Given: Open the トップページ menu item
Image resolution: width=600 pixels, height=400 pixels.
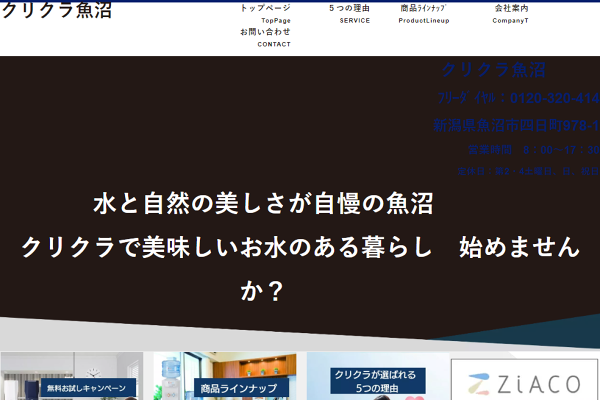Looking at the screenshot, I should (265, 13).
